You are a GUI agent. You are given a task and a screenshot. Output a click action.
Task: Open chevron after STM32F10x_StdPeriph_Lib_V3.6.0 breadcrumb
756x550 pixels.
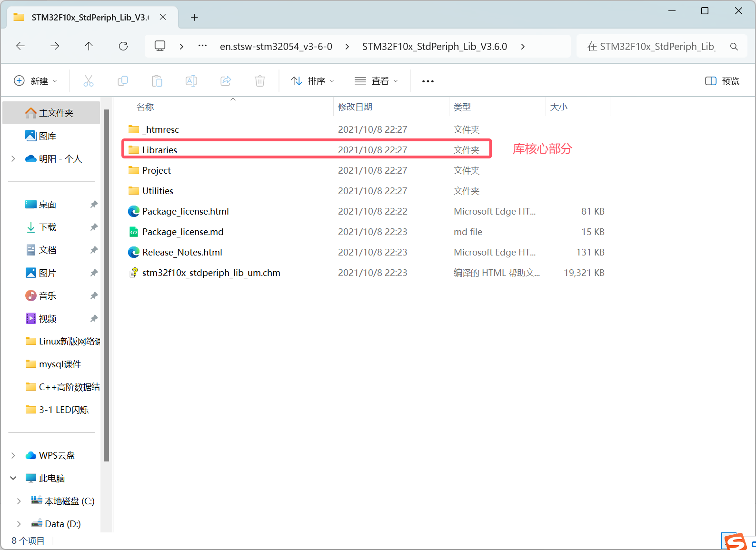coord(523,47)
